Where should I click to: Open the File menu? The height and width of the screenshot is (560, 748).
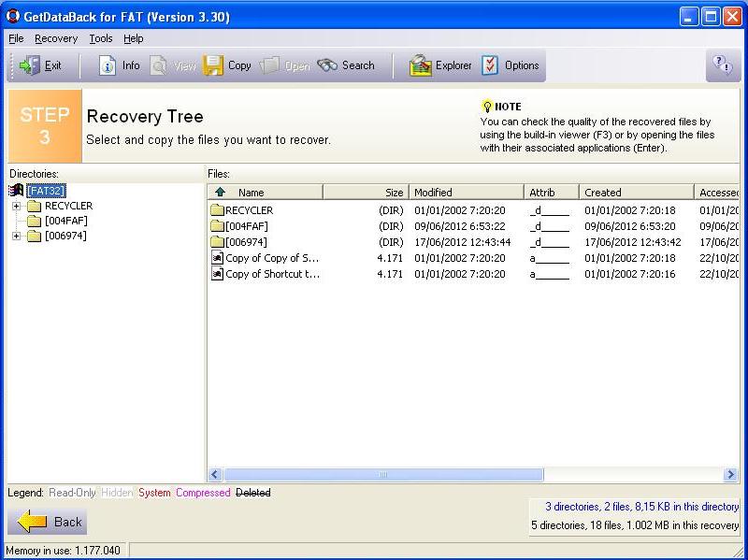click(16, 38)
